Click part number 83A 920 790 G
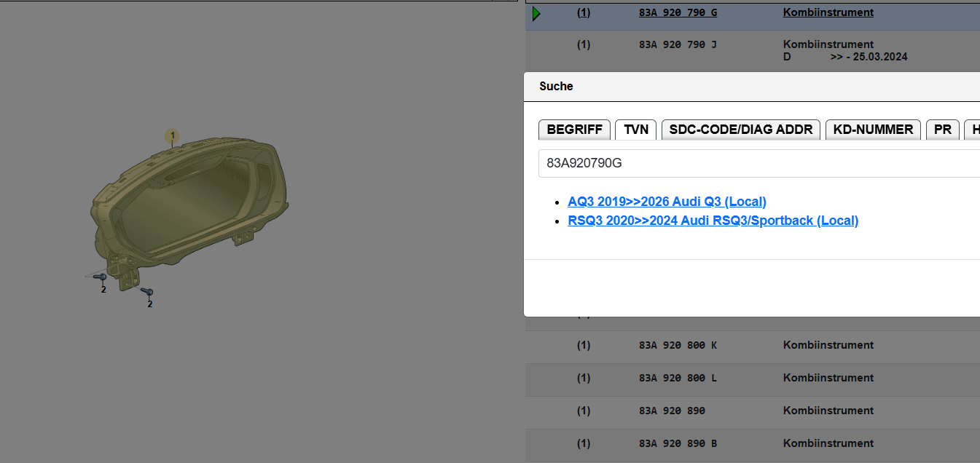 pos(678,12)
